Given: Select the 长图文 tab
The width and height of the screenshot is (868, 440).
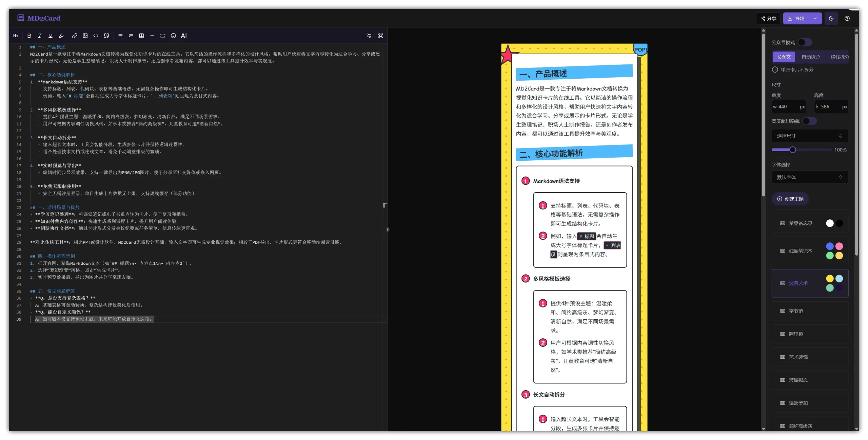Looking at the screenshot, I should 784,57.
